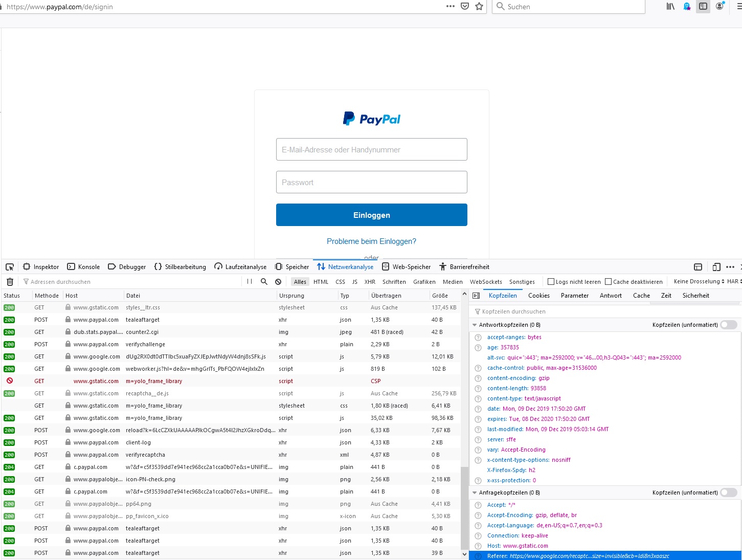
Task: Activate request blocking icon
Action: 278,281
